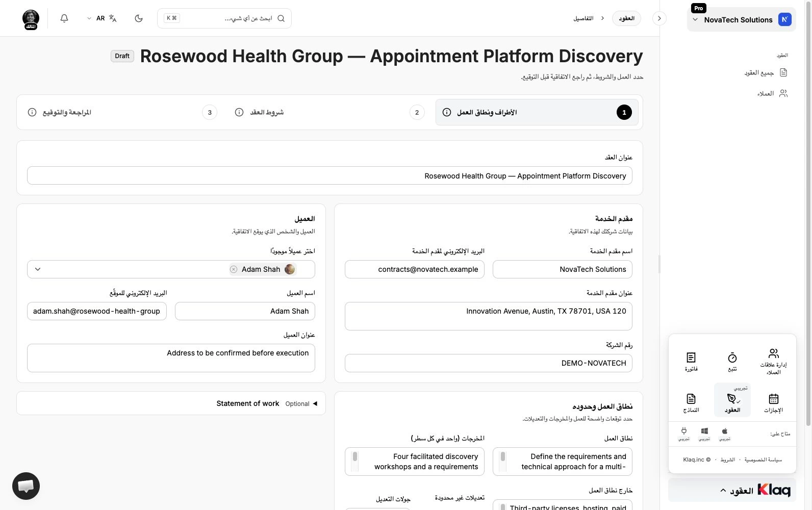Edit client address textarea
Image resolution: width=812 pixels, height=510 pixels.
click(171, 358)
